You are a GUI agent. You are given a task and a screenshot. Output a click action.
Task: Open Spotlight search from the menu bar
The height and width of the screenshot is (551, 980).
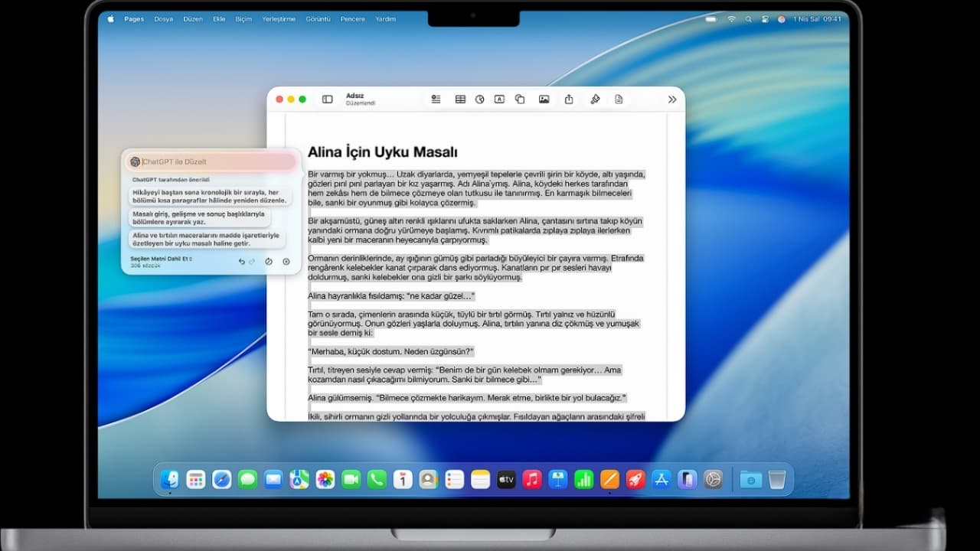point(748,18)
